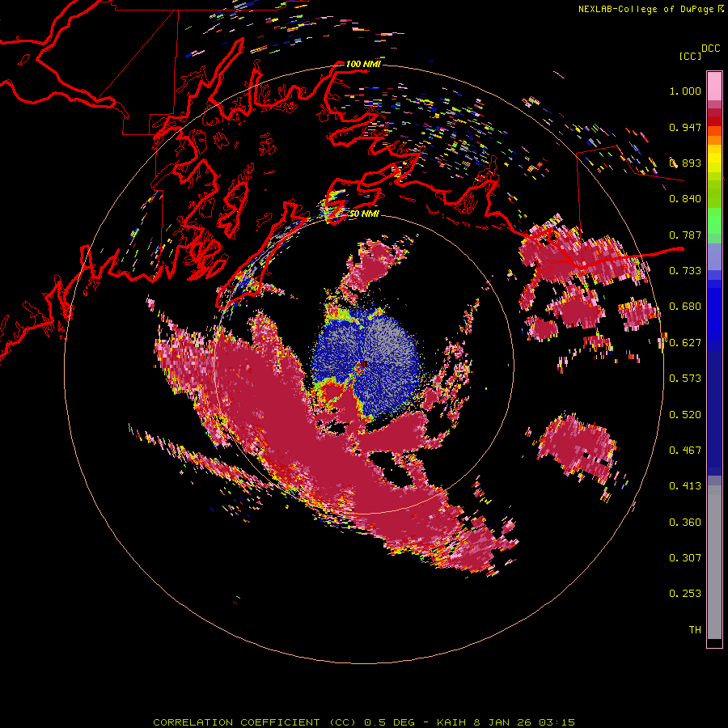Click the TH threshold label
The image size is (728, 728).
(x=695, y=630)
